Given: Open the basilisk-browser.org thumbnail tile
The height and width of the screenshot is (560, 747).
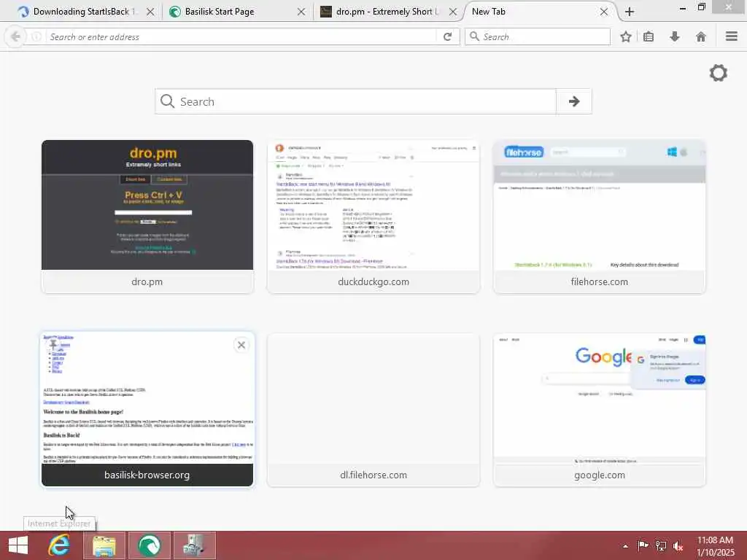Looking at the screenshot, I should pyautogui.click(x=147, y=410).
